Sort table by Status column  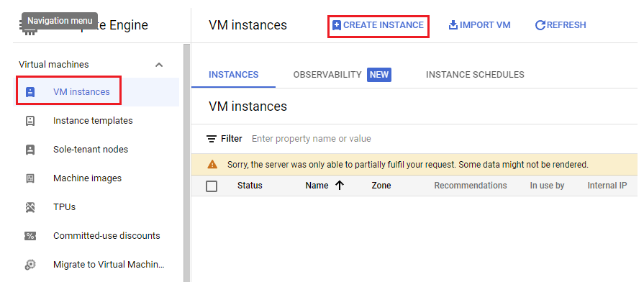tap(250, 186)
